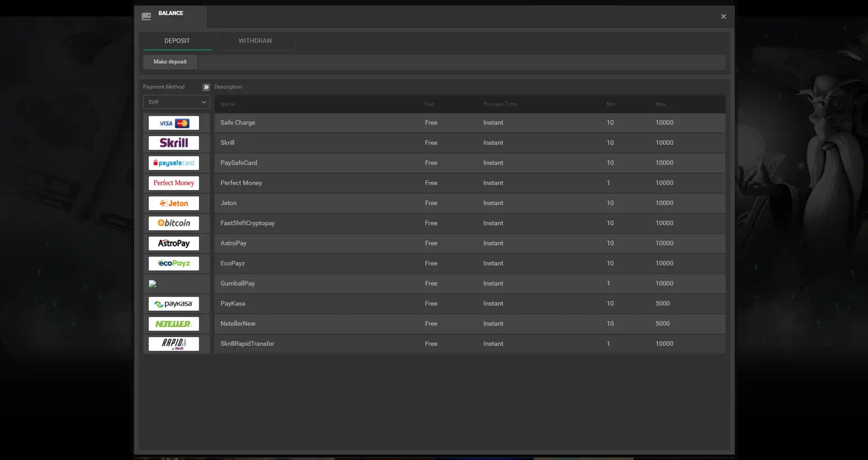The image size is (868, 460).
Task: Pick the paysafecard logo
Action: click(173, 163)
